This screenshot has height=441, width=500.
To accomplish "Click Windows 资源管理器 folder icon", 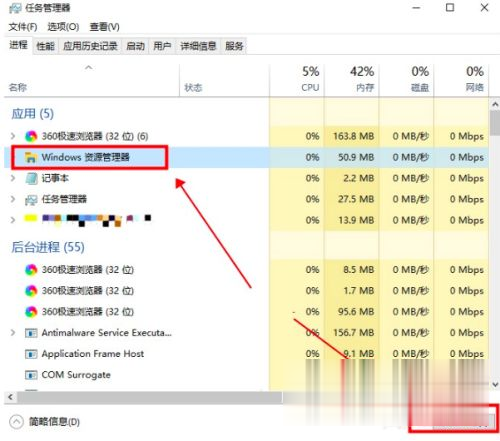I will click(x=31, y=157).
